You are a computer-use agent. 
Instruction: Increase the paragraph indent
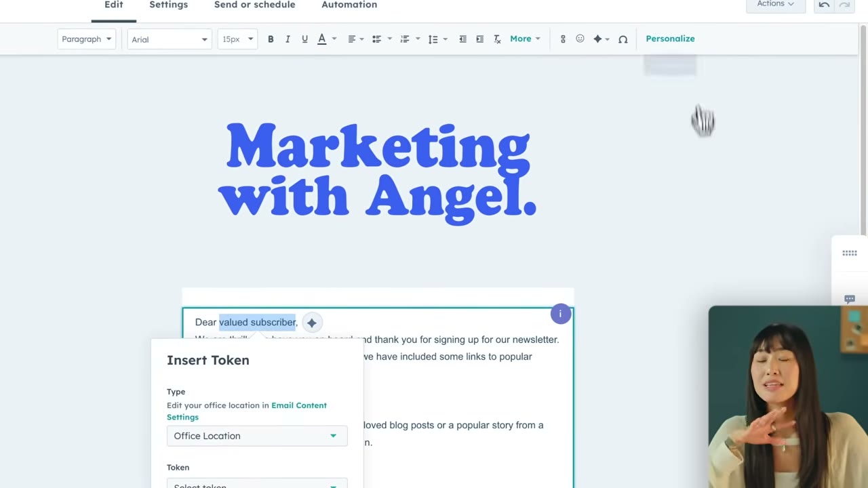479,39
